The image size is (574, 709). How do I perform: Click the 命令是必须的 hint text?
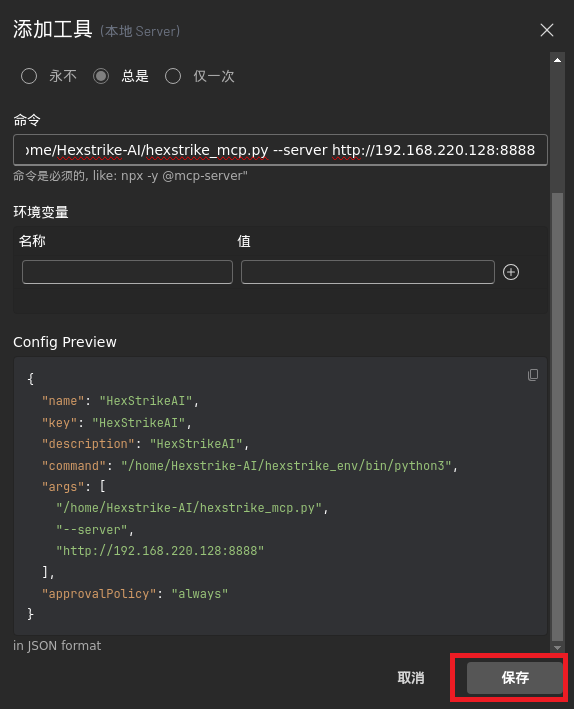(130, 176)
